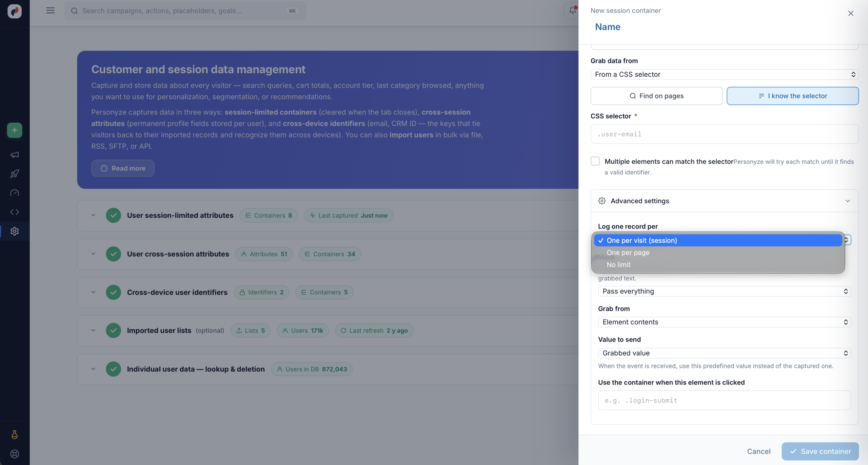The image size is (868, 465).
Task: Click the Save container button
Action: [x=820, y=451]
